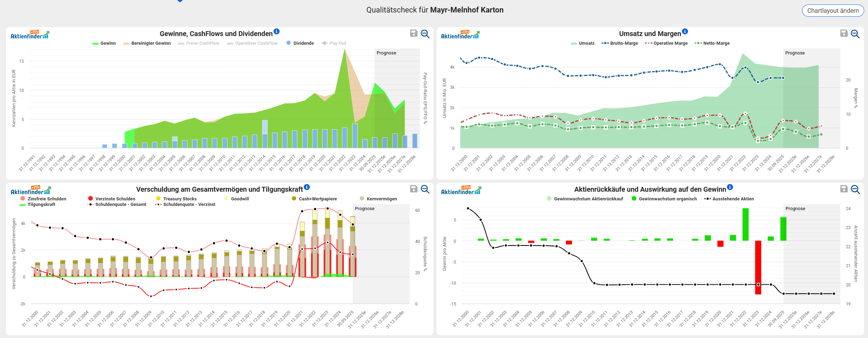Save the Aktienrückkäufe chart image
This screenshot has height=338, width=868.
844,189
